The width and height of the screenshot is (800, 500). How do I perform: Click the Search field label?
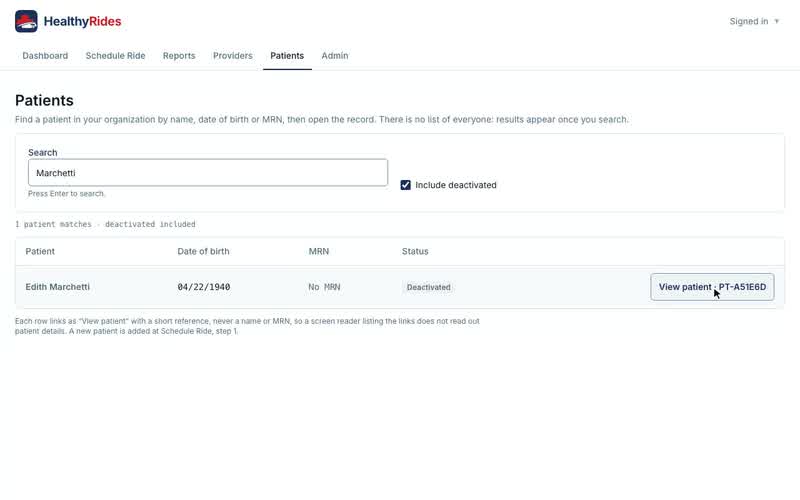pyautogui.click(x=42, y=153)
